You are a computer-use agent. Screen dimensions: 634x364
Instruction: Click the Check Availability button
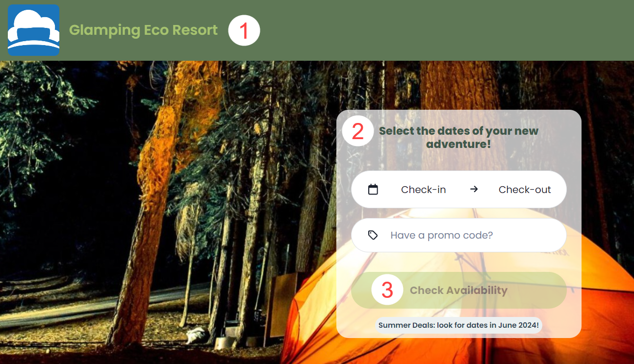click(459, 290)
